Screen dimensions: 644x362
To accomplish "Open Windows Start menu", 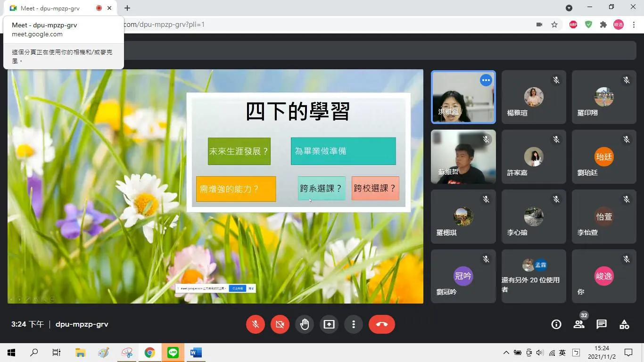I will tap(11, 353).
